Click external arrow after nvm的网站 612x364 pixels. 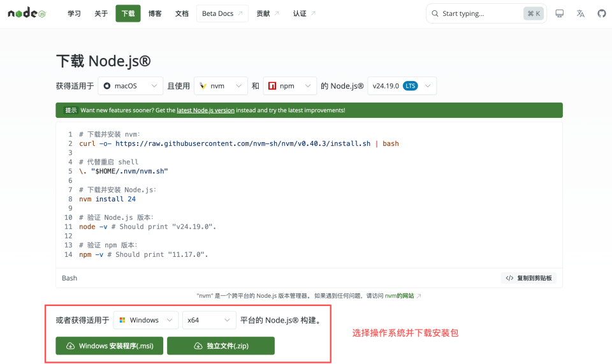[x=419, y=296]
